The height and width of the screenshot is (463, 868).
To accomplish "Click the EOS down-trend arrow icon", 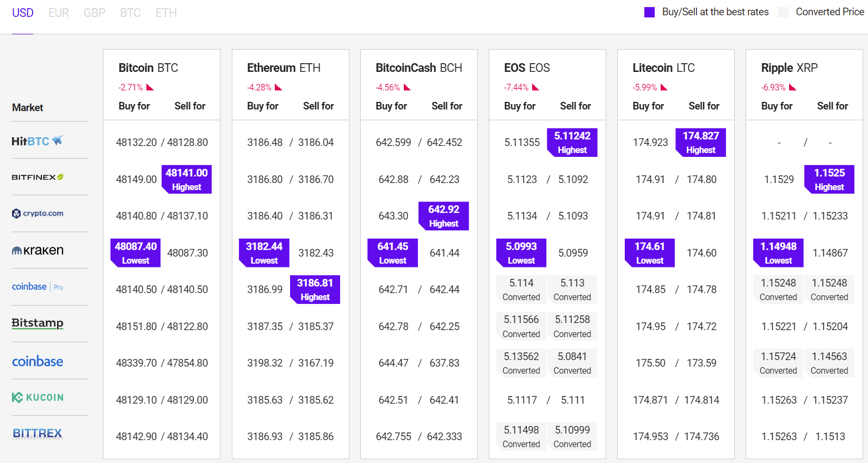I will point(535,87).
